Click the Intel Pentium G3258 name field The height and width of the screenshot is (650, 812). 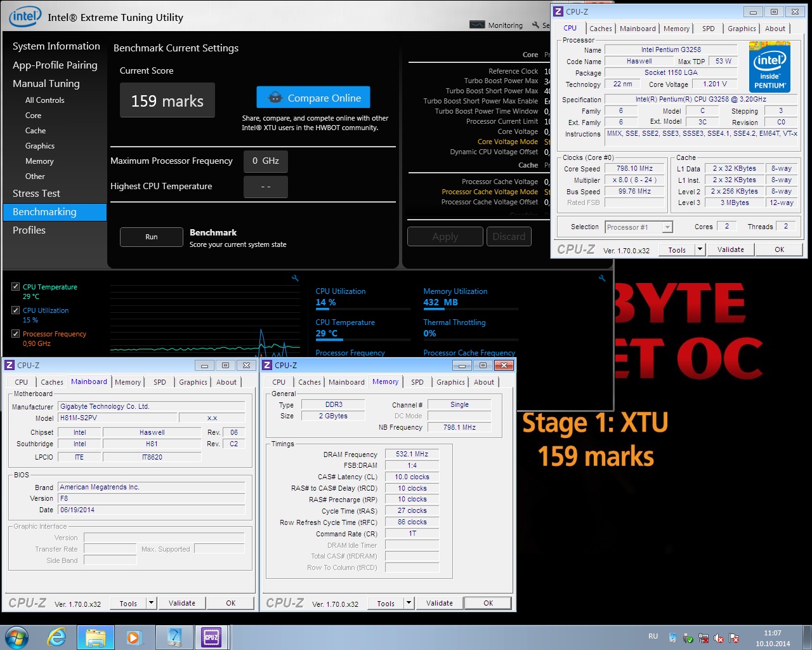671,50
